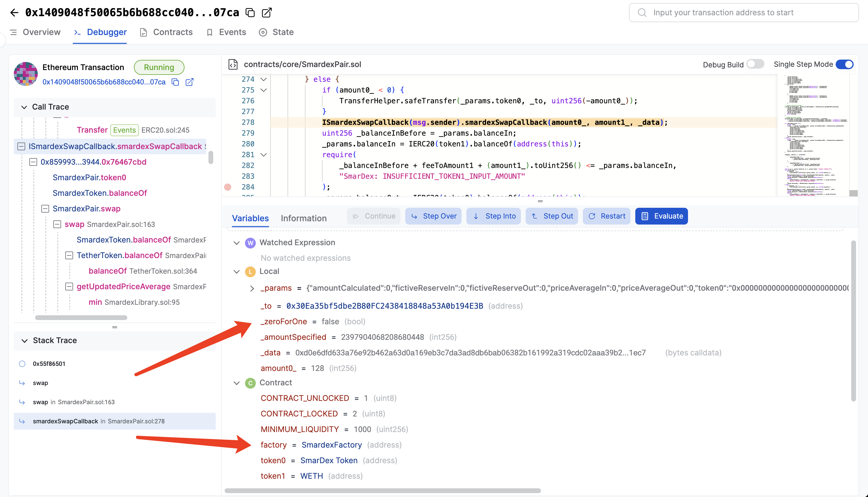Viewport: 868px width, 497px height.
Task: Select the 0x55f86501 stack frame radio
Action: (x=22, y=363)
